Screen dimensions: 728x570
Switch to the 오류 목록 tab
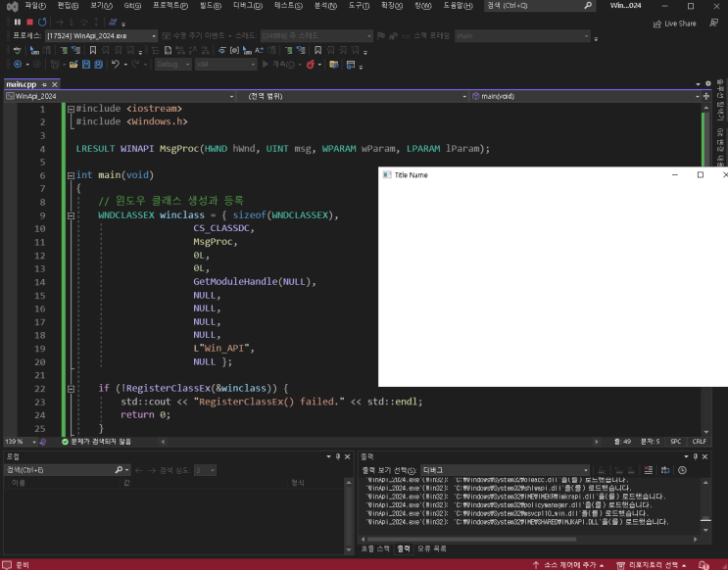tap(432, 549)
